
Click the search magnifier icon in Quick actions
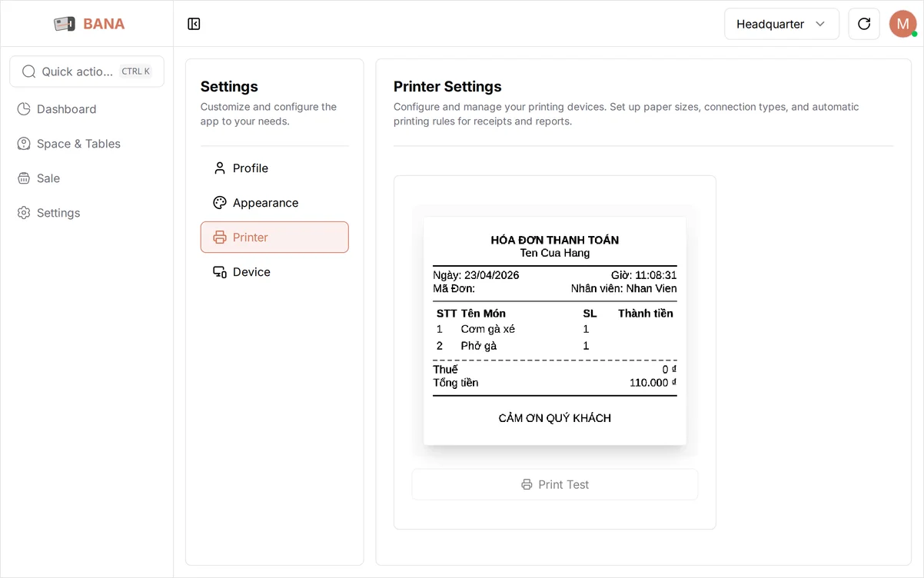click(x=28, y=71)
